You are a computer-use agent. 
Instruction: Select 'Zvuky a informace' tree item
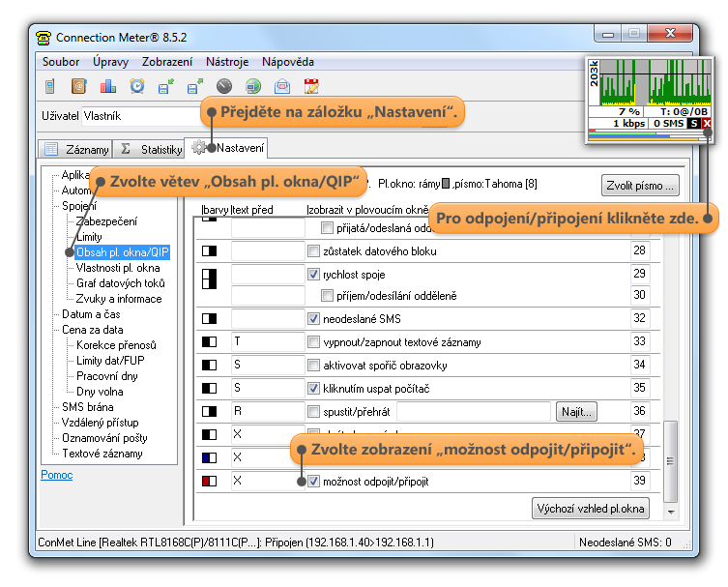(119, 299)
